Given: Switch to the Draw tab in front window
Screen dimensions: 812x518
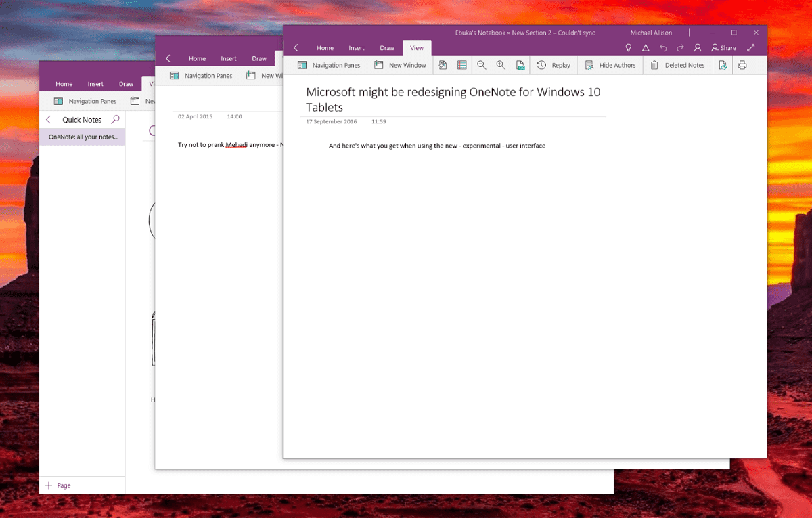Looking at the screenshot, I should coord(387,48).
